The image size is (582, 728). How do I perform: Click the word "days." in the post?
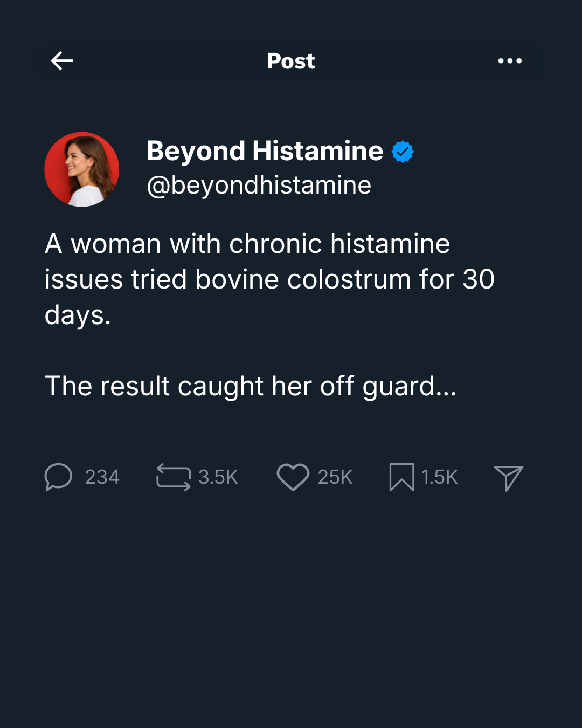point(78,315)
